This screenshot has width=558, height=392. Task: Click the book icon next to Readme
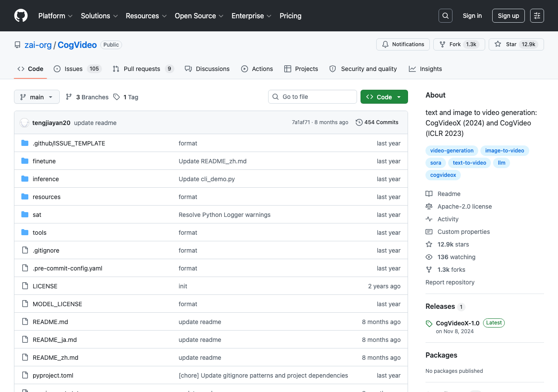point(429,194)
